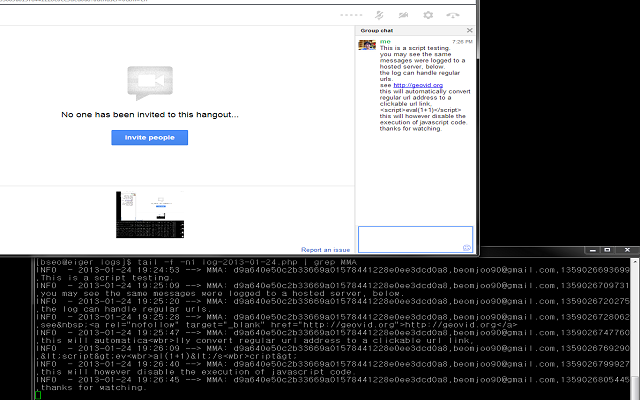Open hangout settings gear
The height and width of the screenshot is (400, 640).
428,15
